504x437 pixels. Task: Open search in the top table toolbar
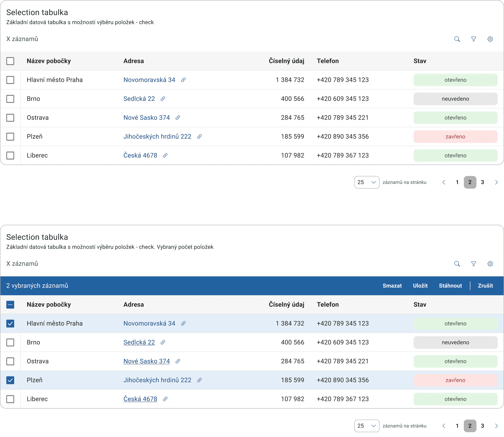click(457, 39)
